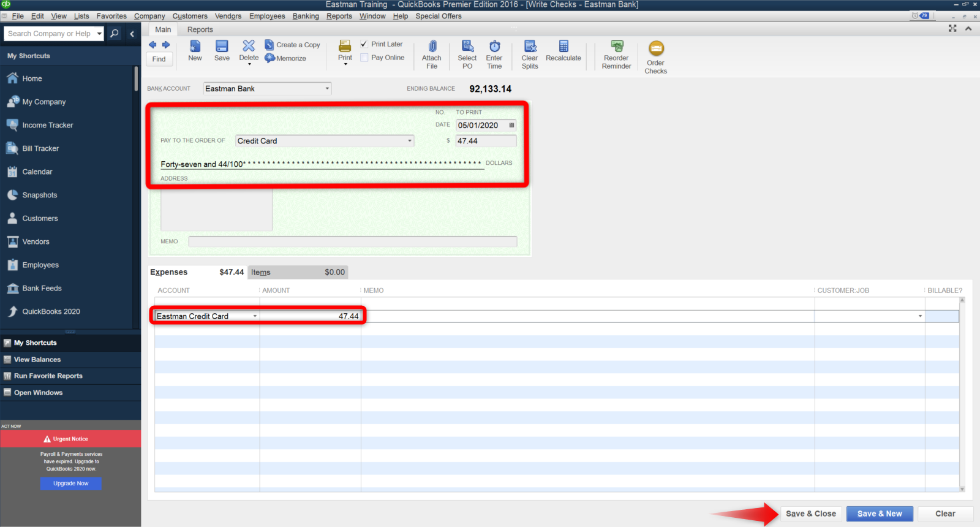Switch to the Items tab

click(298, 272)
